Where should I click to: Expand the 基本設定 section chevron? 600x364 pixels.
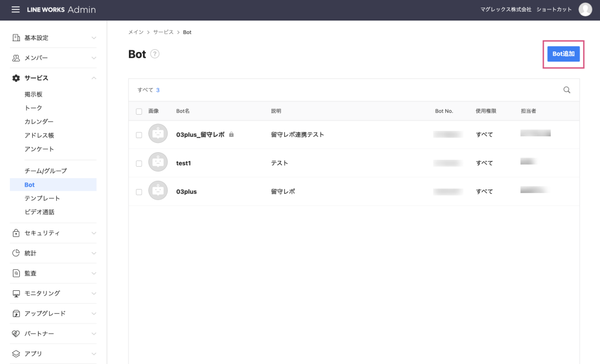[94, 38]
